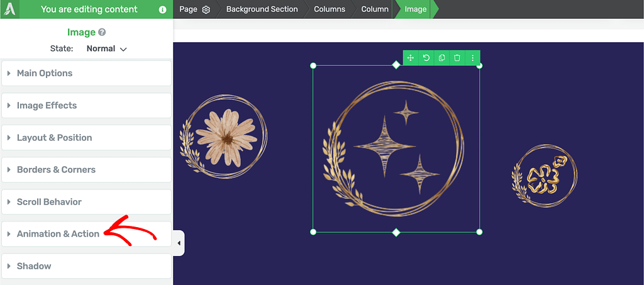This screenshot has width=644, height=285.
Task: Duplicate the selected image
Action: tap(441, 58)
